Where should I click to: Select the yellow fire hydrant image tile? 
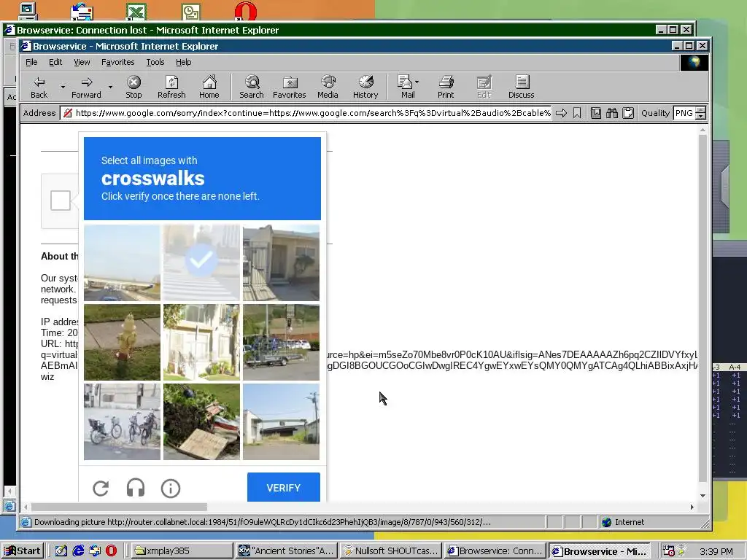coord(122,343)
